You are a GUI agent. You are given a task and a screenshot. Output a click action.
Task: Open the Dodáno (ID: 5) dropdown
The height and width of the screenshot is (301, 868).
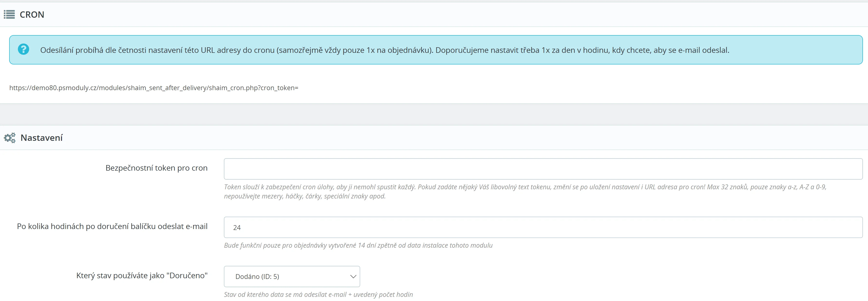click(x=291, y=276)
